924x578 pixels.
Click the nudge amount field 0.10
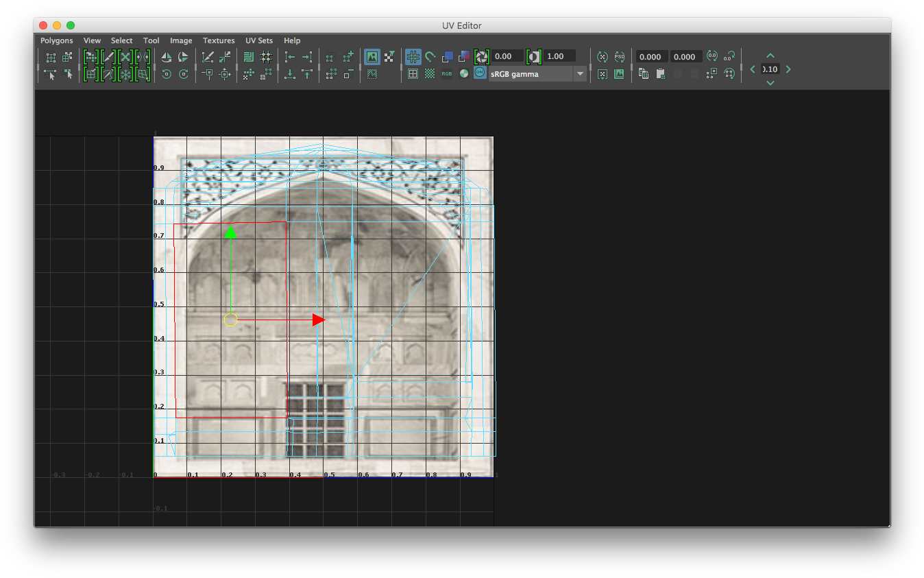[770, 69]
